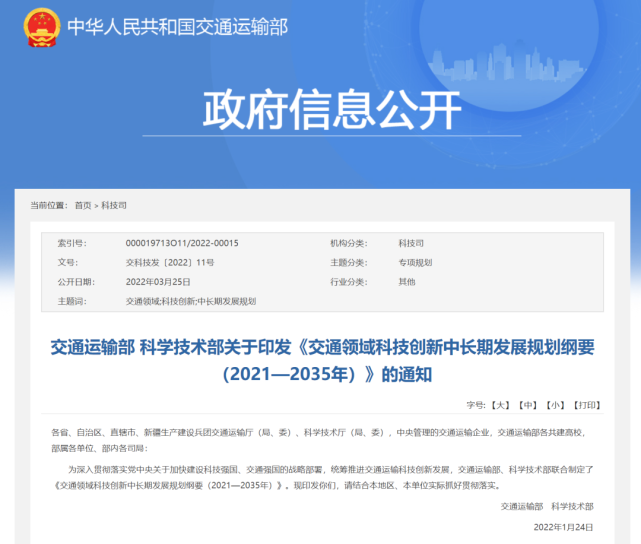
Task: Click the 打印 print button
Action: [587, 405]
